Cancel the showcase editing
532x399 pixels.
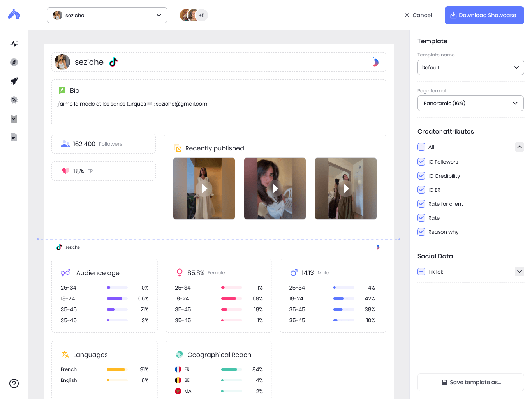tap(418, 15)
